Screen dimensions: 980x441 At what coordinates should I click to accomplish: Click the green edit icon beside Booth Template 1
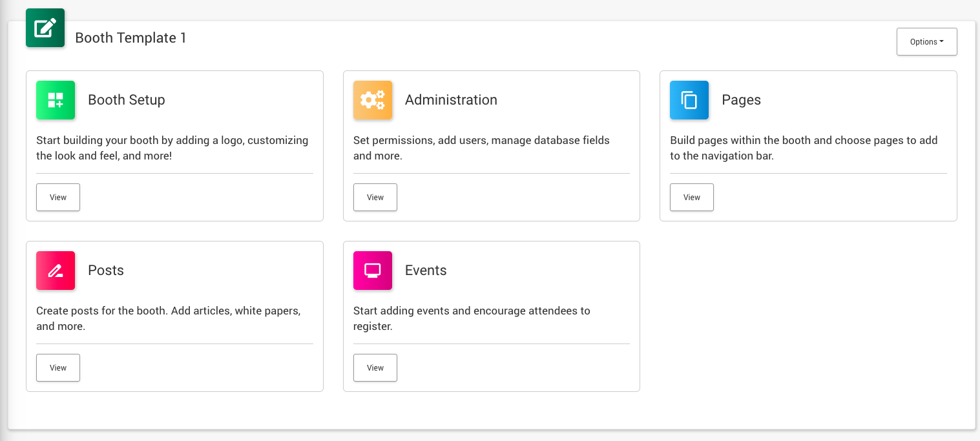click(x=45, y=28)
